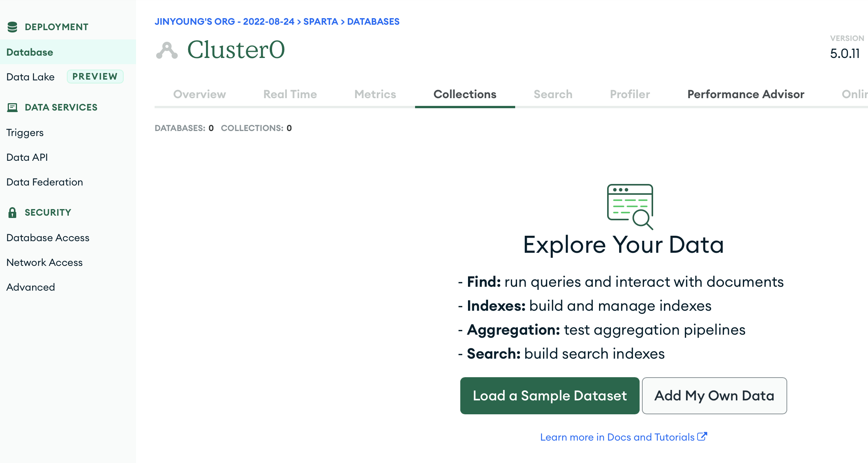Click the PREVIEW badge next to Data Lake

tap(95, 77)
